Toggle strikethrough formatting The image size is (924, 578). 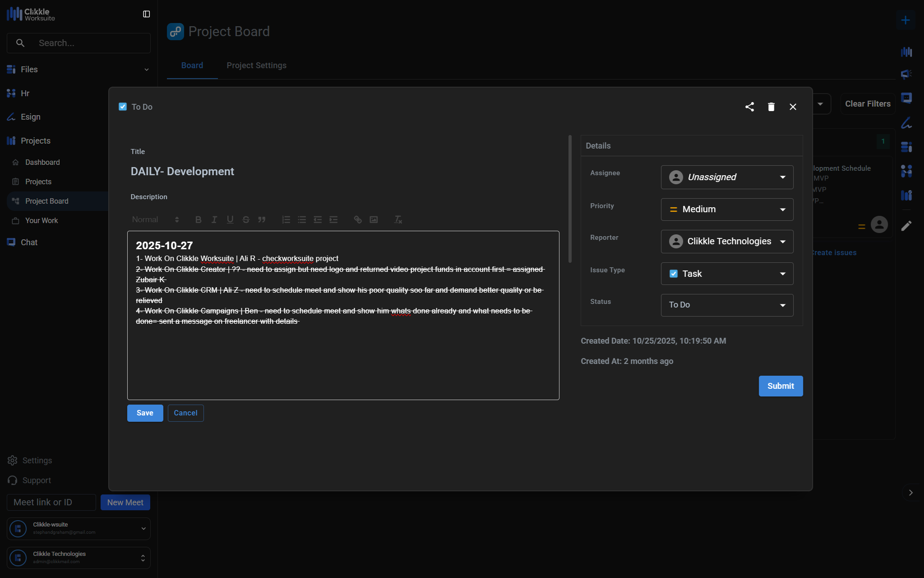[246, 219]
